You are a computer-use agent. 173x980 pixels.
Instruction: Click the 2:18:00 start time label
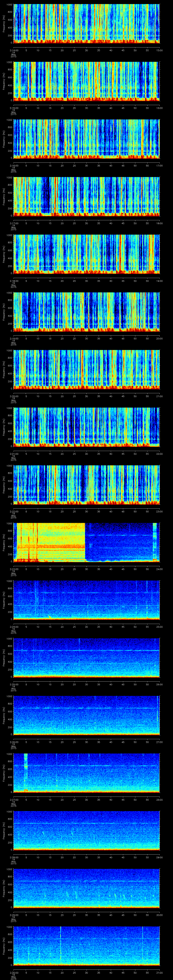tap(13, 281)
